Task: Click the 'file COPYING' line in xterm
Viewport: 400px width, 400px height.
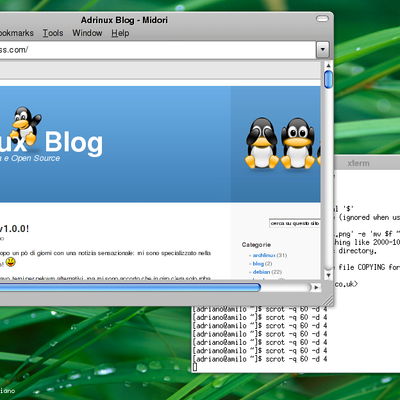Action: [x=369, y=267]
